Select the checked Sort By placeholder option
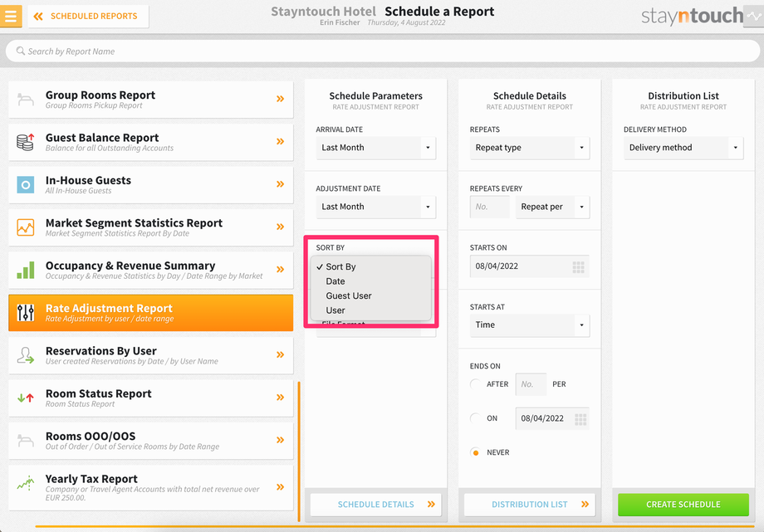This screenshot has height=532, width=764. coord(371,266)
